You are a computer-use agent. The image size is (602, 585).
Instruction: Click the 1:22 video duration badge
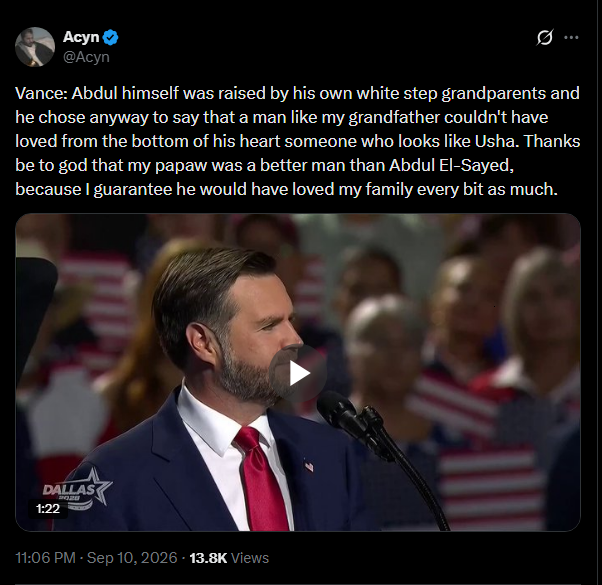48,509
